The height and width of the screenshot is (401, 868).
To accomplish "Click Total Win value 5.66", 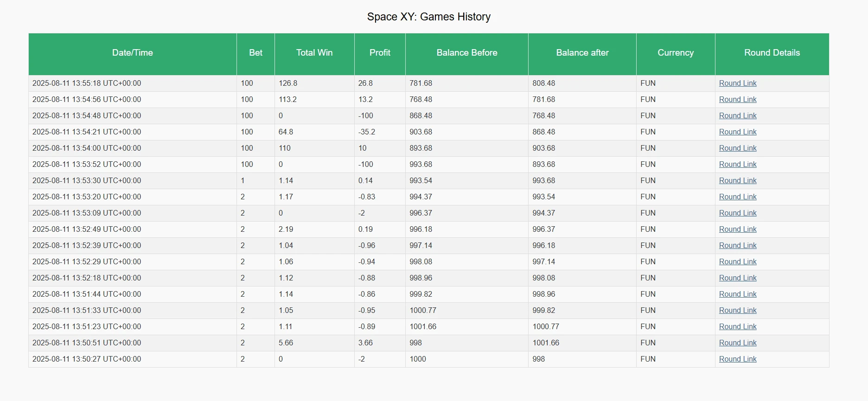I will 286,343.
